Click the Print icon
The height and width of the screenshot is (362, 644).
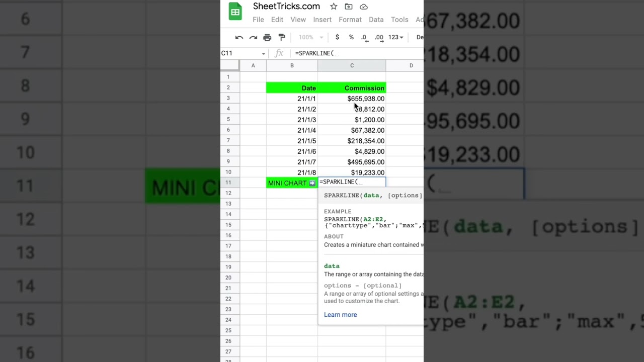pos(267,37)
